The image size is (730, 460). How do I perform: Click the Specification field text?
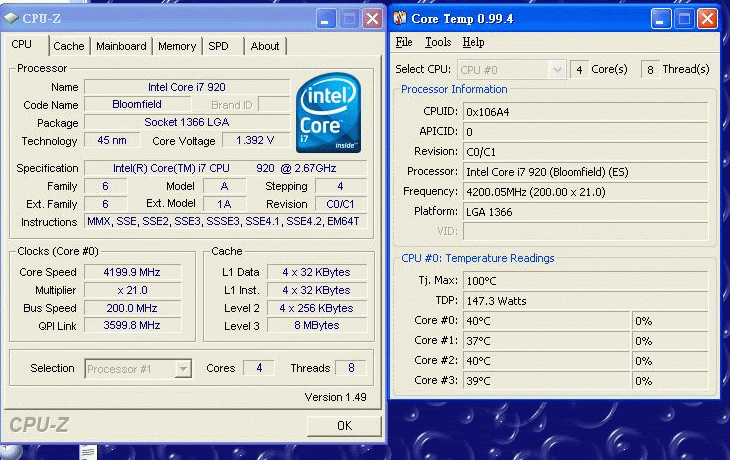coord(225,168)
